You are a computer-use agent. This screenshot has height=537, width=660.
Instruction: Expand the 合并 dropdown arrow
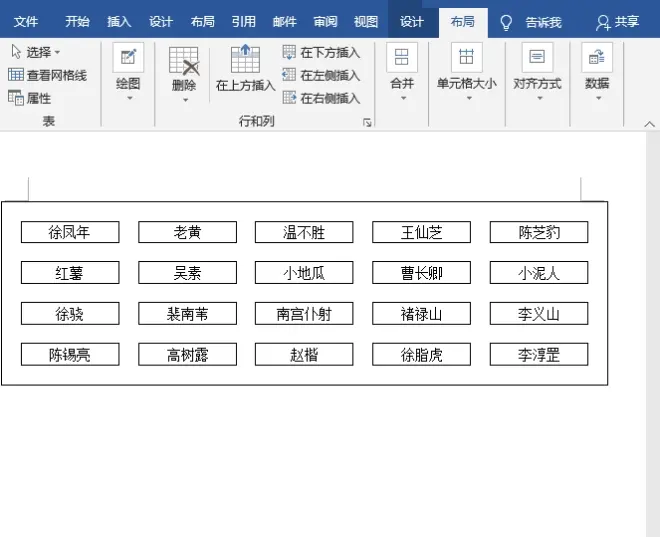tap(403, 98)
